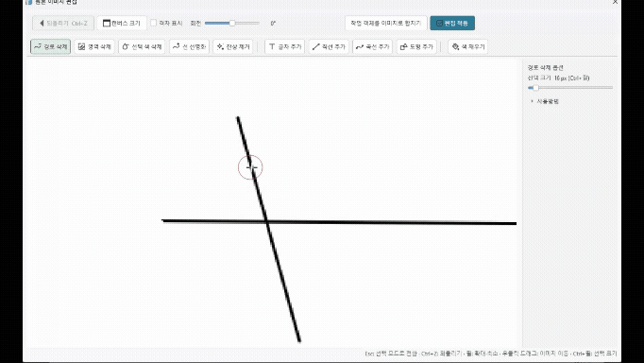
Task: Merge work objects with 이미지로 합치기 button
Action: 386,23
